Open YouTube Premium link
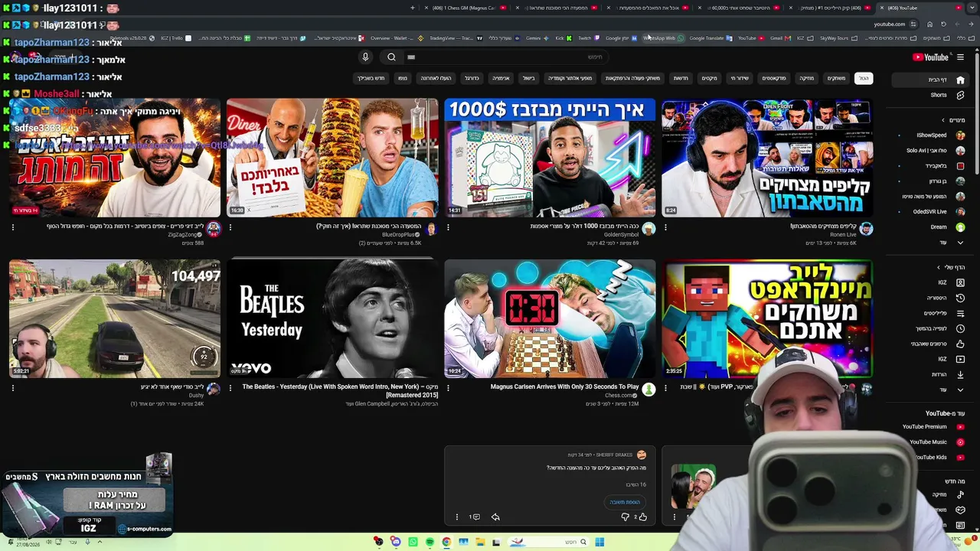The width and height of the screenshot is (980, 551). click(933, 427)
